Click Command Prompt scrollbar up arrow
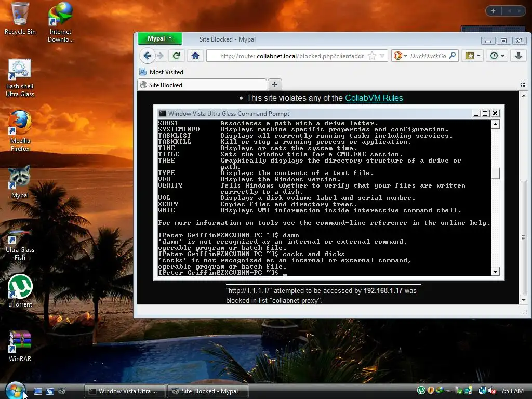This screenshot has width=532, height=399. (x=495, y=124)
